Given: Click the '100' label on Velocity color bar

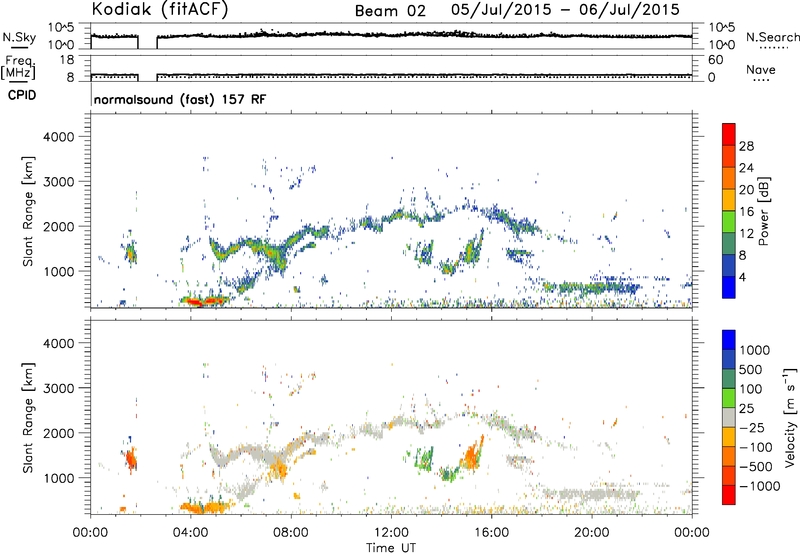Looking at the screenshot, I should click(753, 389).
